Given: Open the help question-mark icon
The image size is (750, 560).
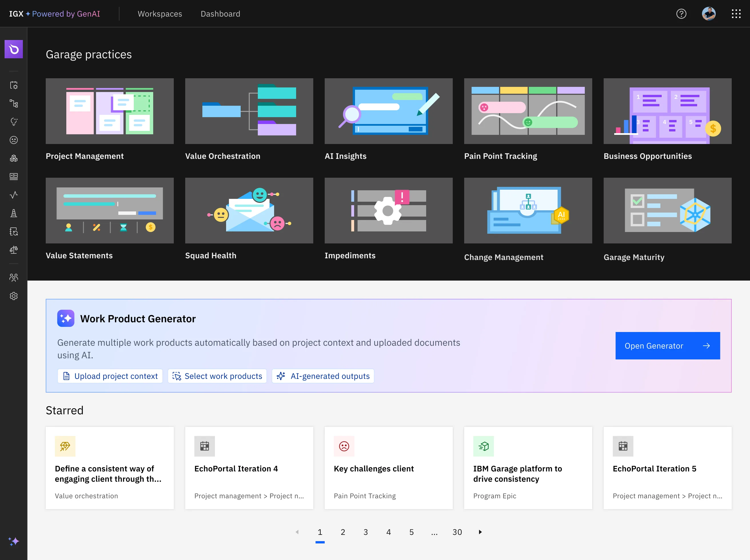Looking at the screenshot, I should coord(681,13).
